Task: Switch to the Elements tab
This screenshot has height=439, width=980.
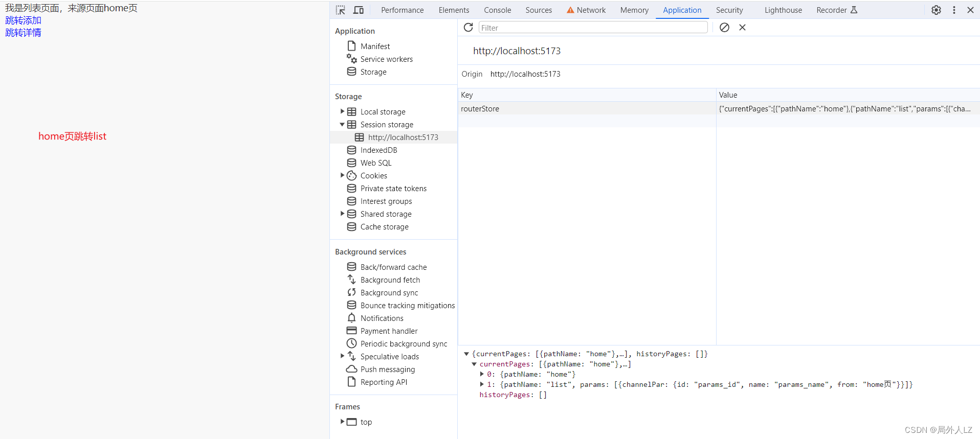Action: [x=454, y=10]
